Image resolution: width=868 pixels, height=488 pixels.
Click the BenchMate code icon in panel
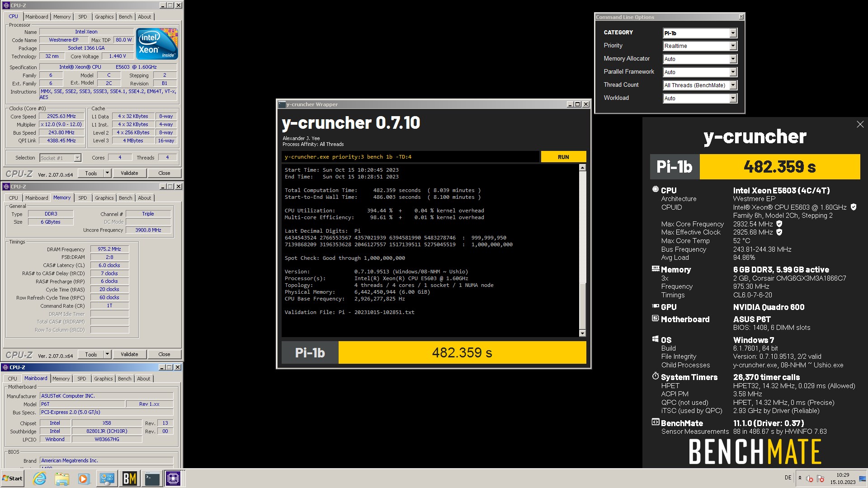pos(655,422)
